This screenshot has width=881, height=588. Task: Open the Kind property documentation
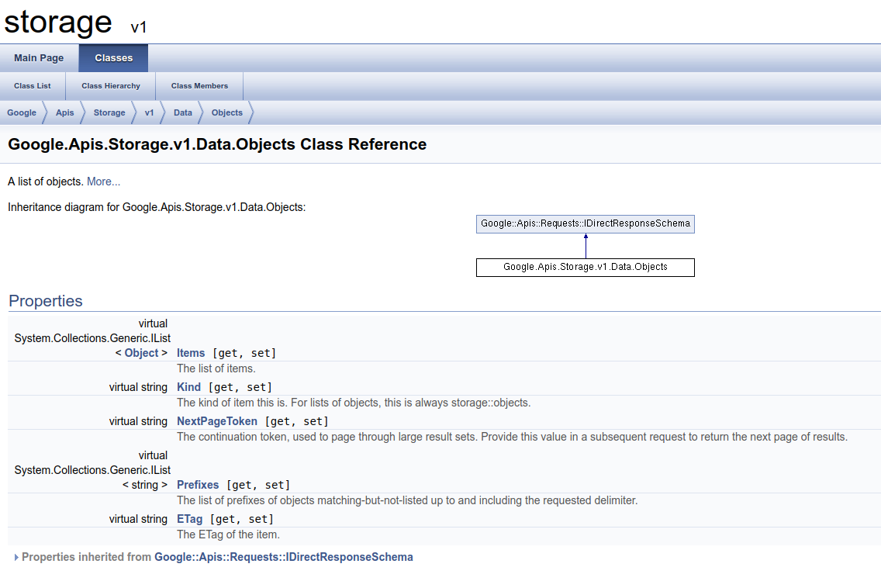188,387
